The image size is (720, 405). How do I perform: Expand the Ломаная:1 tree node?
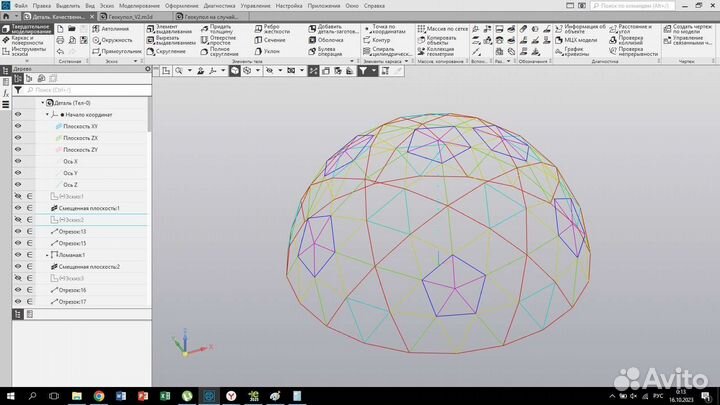pos(48,255)
